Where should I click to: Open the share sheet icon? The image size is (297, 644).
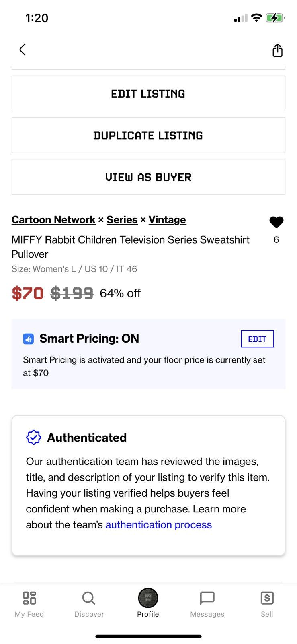tap(277, 50)
